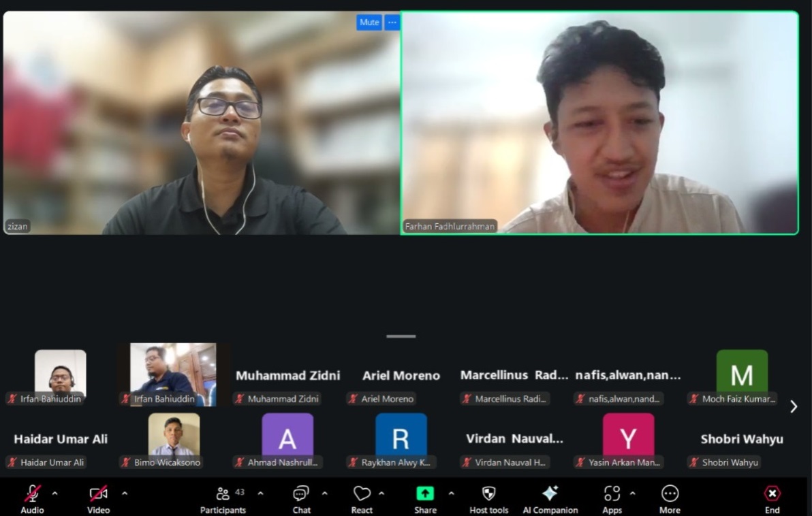Launch the AI Companion sparkle icon
This screenshot has width=812, height=516.
tap(550, 494)
